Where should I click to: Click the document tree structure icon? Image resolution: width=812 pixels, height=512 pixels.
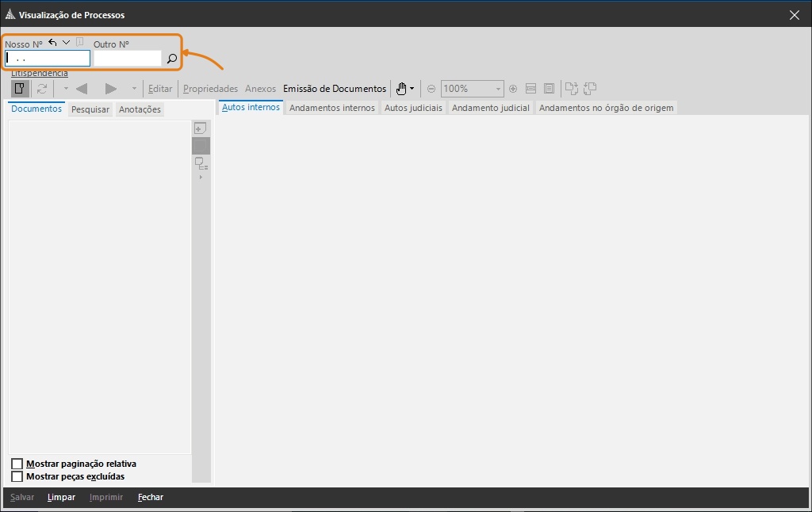(x=201, y=164)
